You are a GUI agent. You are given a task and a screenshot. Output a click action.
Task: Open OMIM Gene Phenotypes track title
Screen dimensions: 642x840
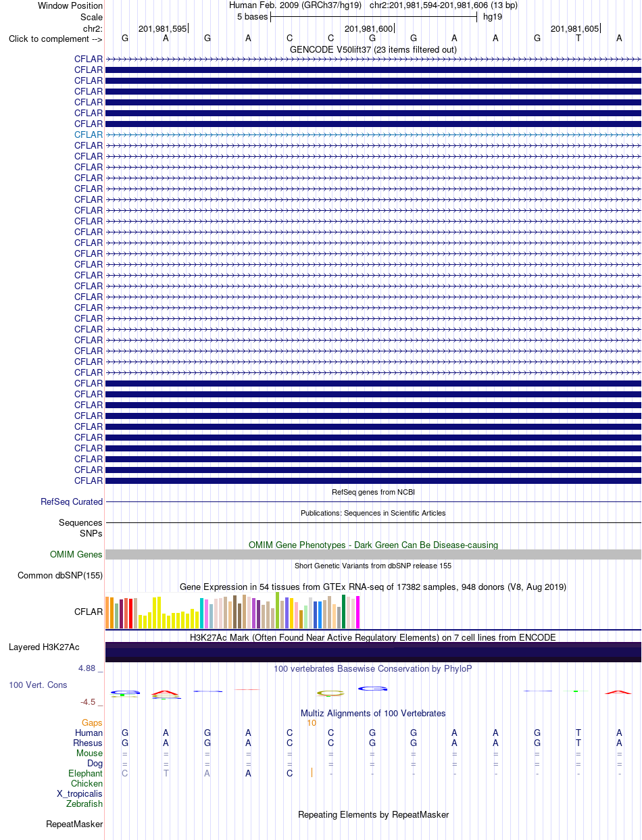pyautogui.click(x=373, y=544)
